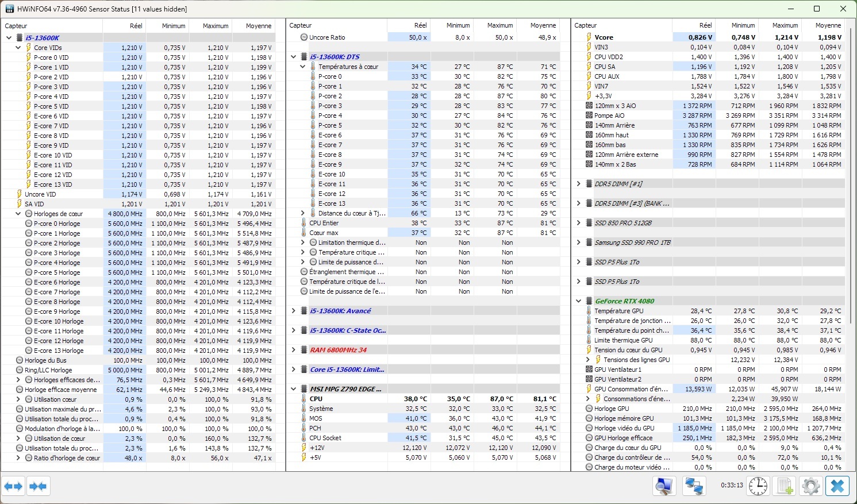Screen dimensions: 857x504
Task: Open sensor settings gear icon
Action: (810, 486)
